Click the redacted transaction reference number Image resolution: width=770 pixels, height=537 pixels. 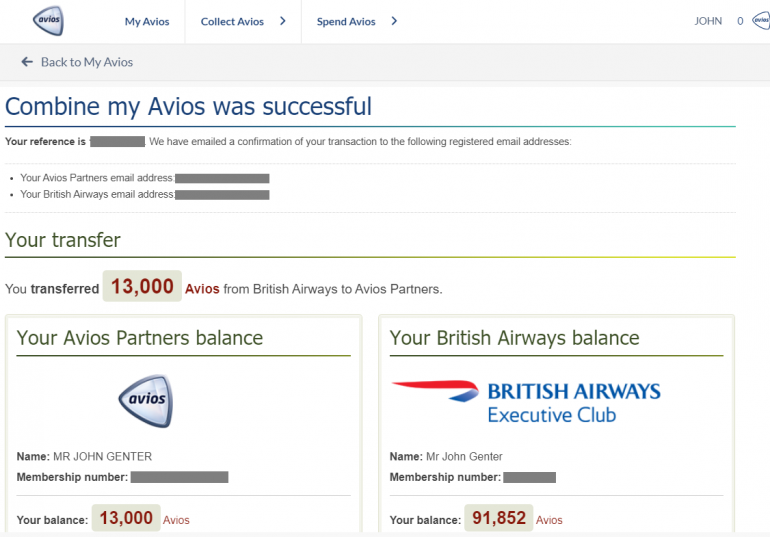(118, 142)
